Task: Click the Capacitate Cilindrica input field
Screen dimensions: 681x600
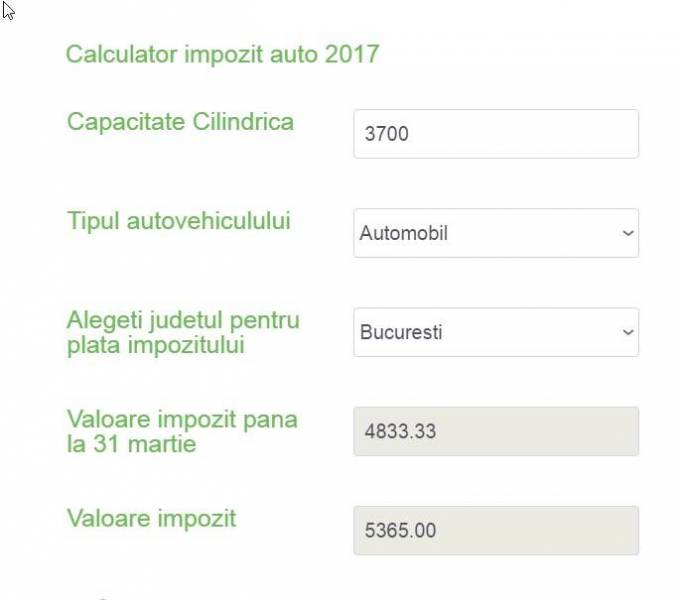Action: 495,134
